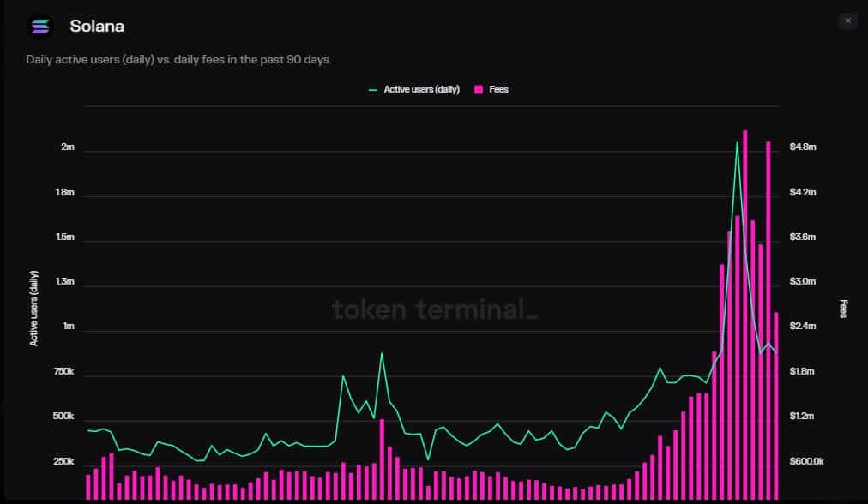Image resolution: width=868 pixels, height=504 pixels.
Task: Click the chart subtitle about 90 days
Action: point(178,59)
